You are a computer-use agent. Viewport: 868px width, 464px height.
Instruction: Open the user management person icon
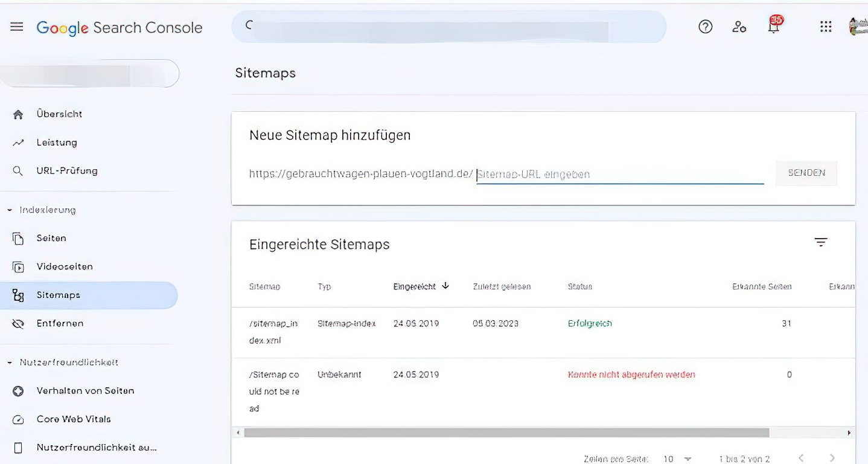point(739,27)
